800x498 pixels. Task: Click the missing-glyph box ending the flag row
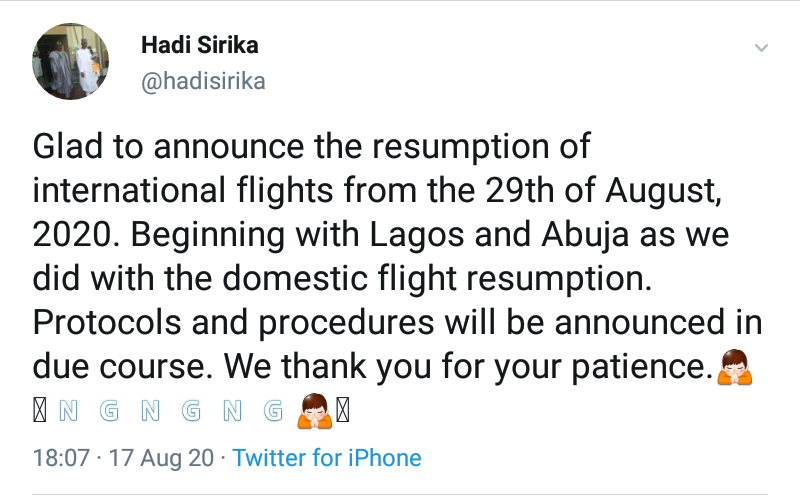pos(341,411)
